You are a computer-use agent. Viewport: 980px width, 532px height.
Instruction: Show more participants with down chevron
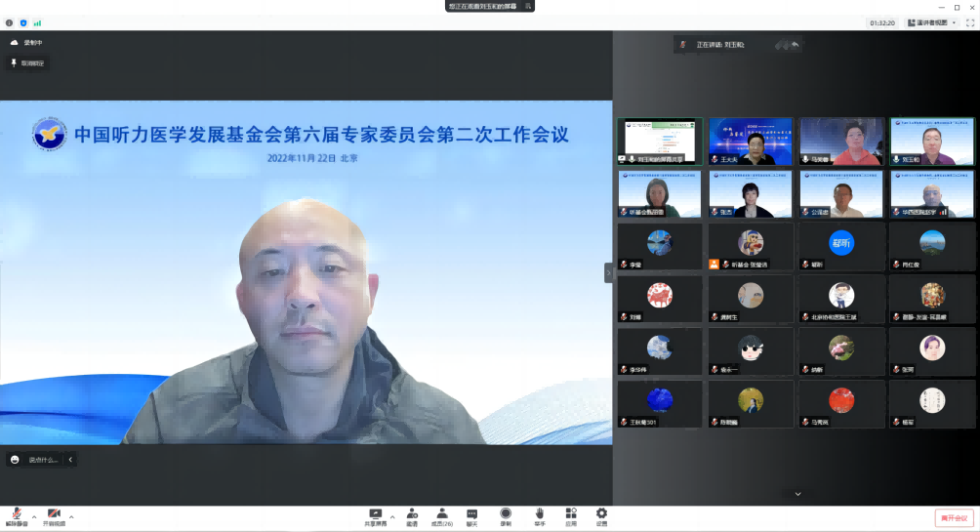tap(798, 494)
